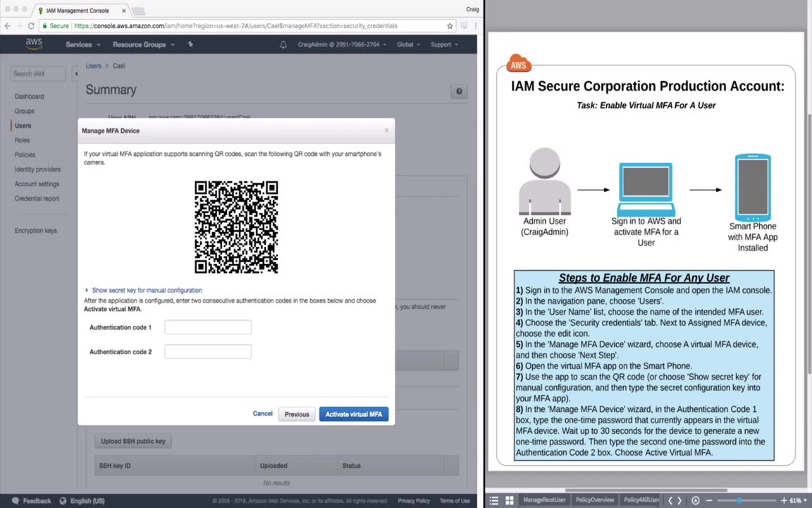The height and width of the screenshot is (508, 812).
Task: Open the Services dropdown
Action: coord(83,44)
